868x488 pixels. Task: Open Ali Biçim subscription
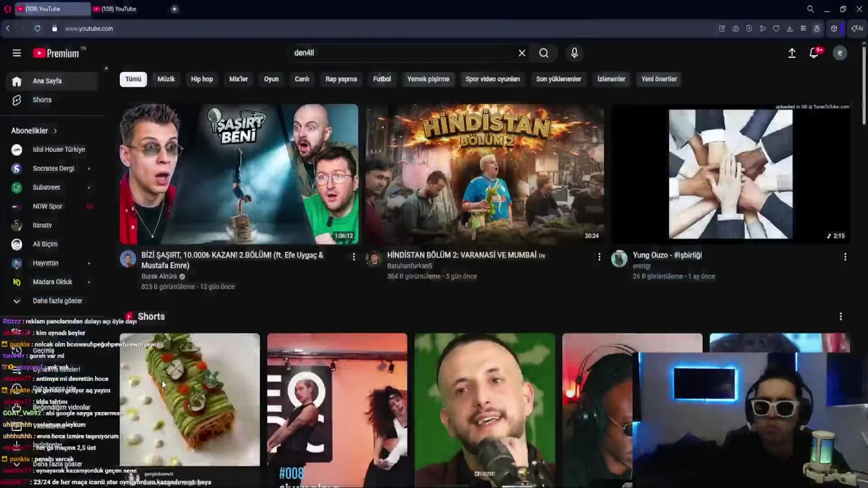53,244
